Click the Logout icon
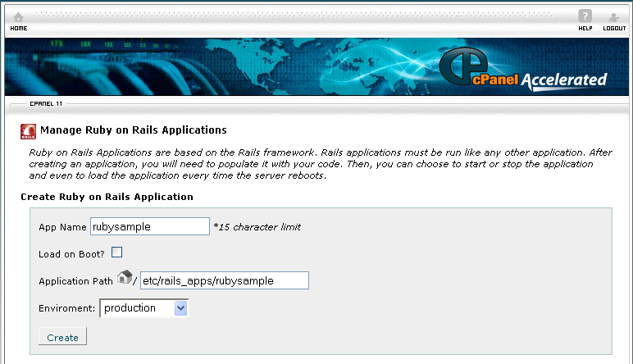Viewport: 633px width, 364px height. tap(613, 17)
